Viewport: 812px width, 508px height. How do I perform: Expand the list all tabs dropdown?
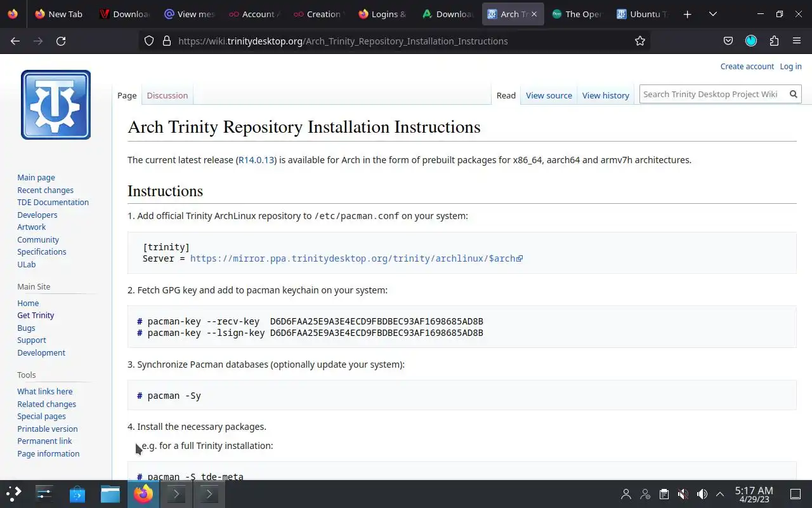tap(713, 14)
